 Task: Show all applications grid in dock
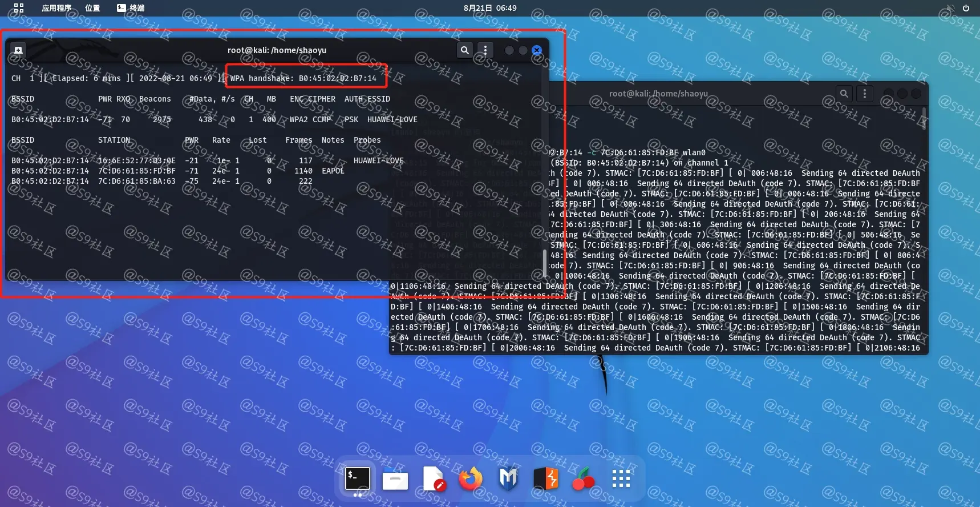click(x=621, y=479)
